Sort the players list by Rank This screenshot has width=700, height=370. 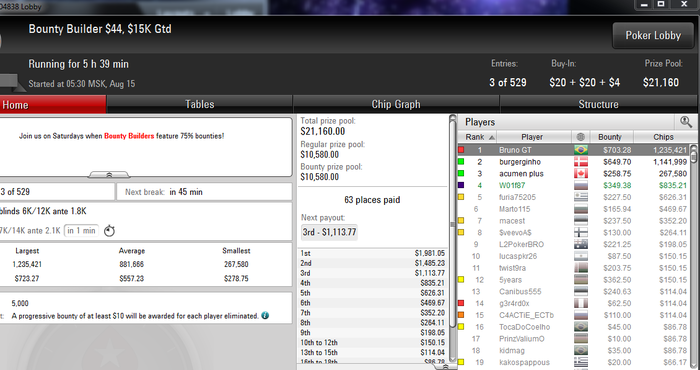point(477,137)
